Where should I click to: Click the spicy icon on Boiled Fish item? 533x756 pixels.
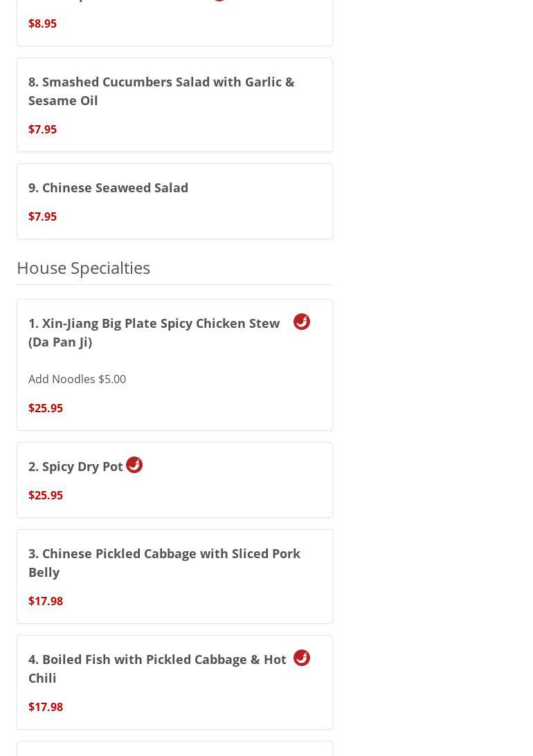(x=302, y=658)
